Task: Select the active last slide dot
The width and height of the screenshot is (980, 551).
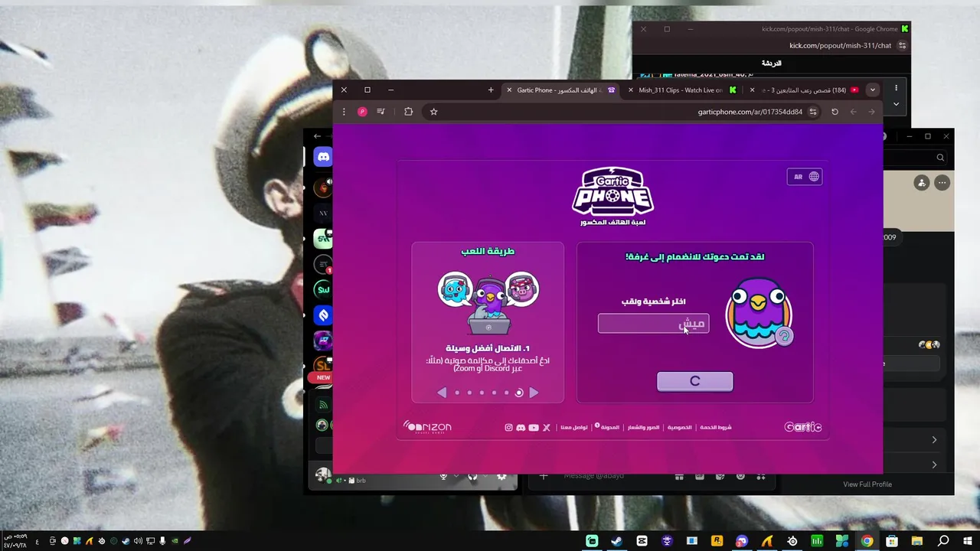Action: pos(519,393)
